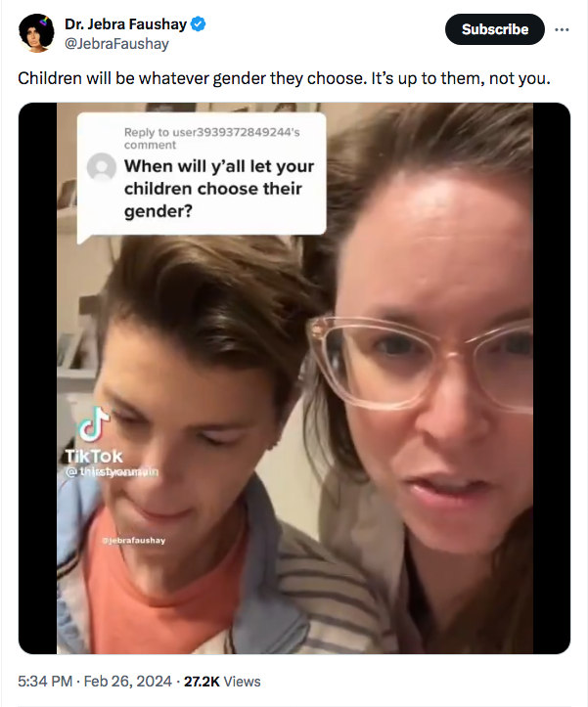This screenshot has height=707, width=588.
Task: Click the Reply to user3939372849244's comment label
Action: pos(211,139)
